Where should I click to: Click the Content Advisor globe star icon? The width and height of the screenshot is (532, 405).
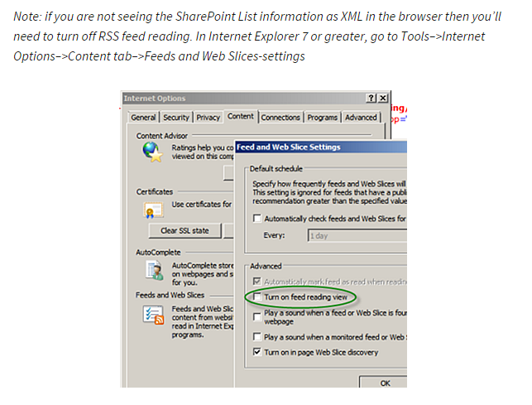click(152, 152)
